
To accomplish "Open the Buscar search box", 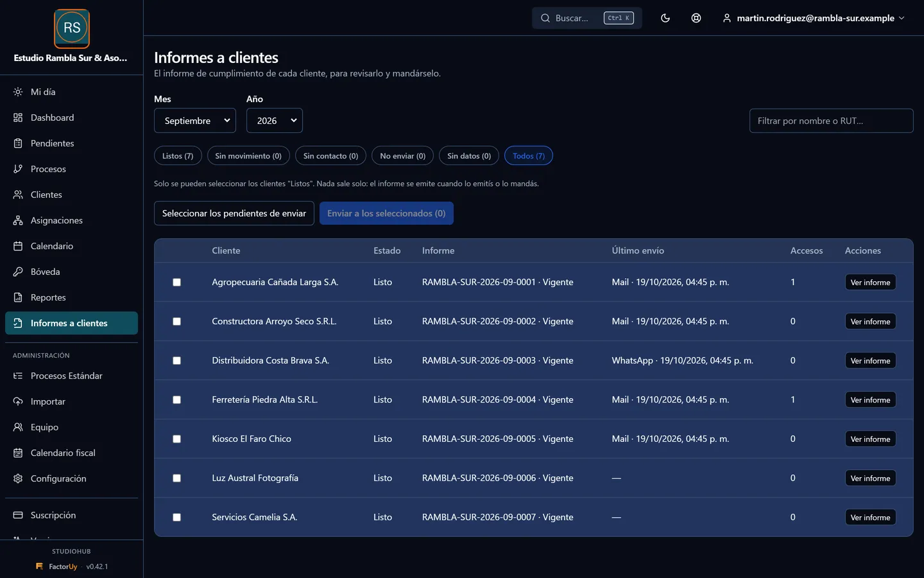I will [x=586, y=18].
